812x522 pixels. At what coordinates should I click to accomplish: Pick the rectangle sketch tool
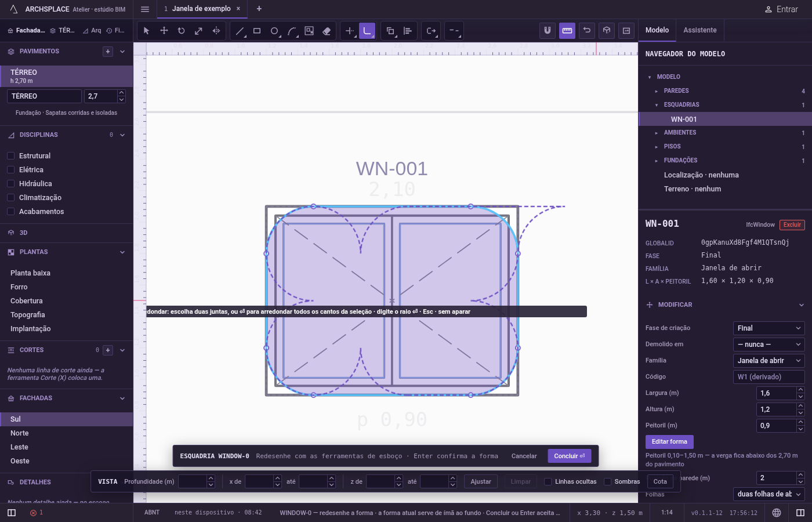tap(257, 31)
